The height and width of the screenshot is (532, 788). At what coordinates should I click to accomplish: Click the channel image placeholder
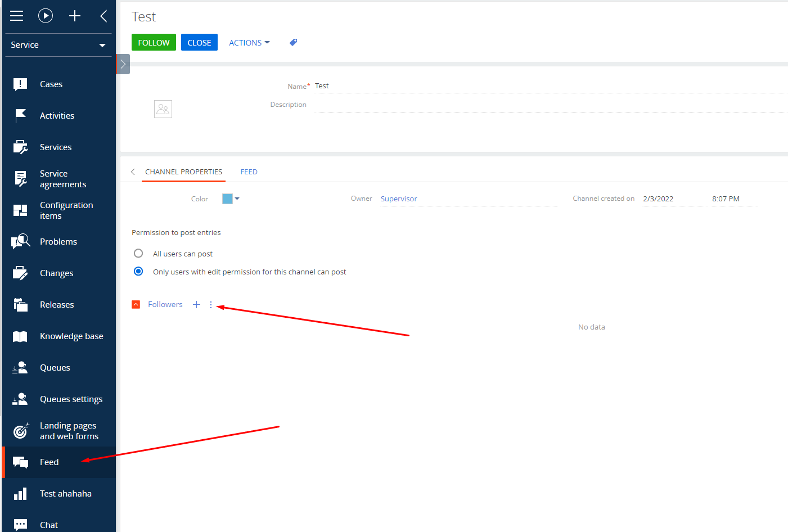163,109
